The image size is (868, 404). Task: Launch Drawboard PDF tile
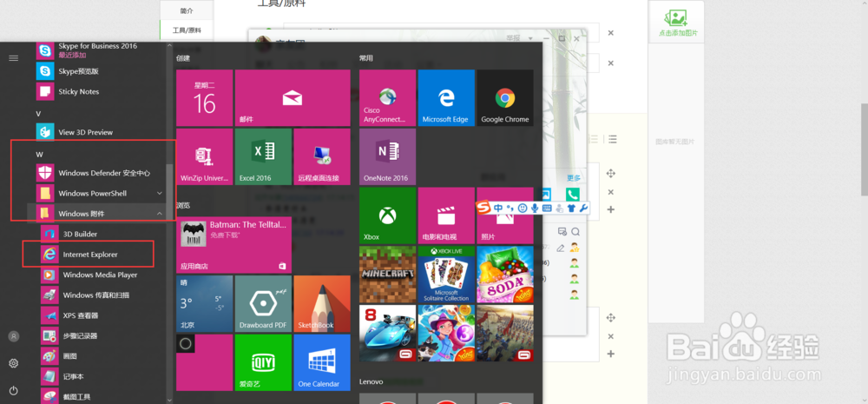tap(263, 304)
